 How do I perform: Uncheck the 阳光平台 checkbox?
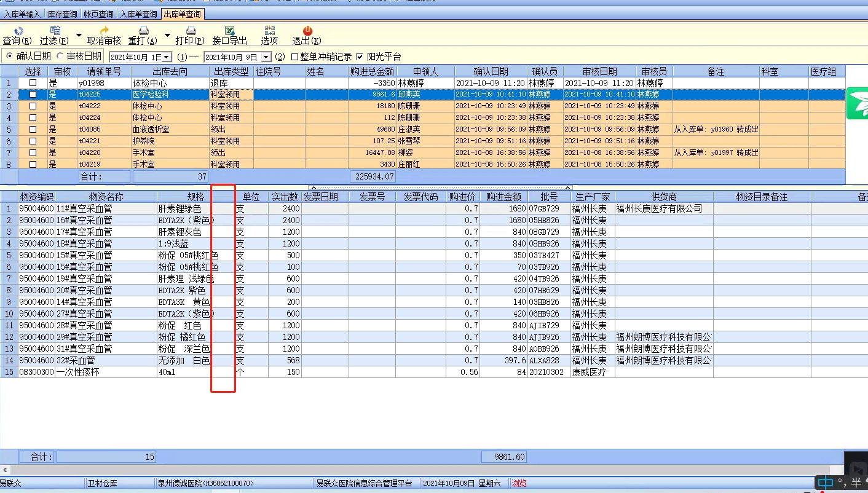pyautogui.click(x=360, y=57)
